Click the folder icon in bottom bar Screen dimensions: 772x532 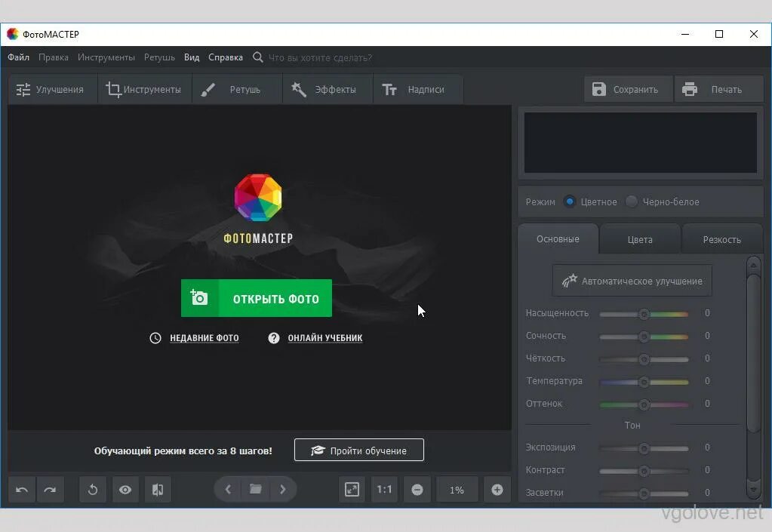256,489
